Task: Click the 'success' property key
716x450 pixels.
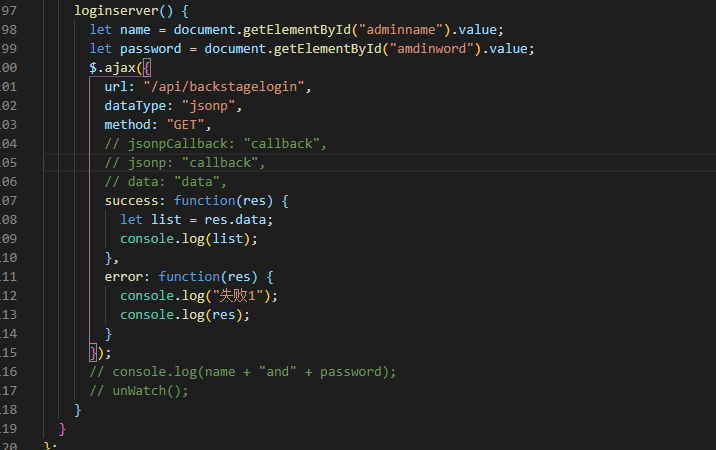Action: pyautogui.click(x=132, y=201)
